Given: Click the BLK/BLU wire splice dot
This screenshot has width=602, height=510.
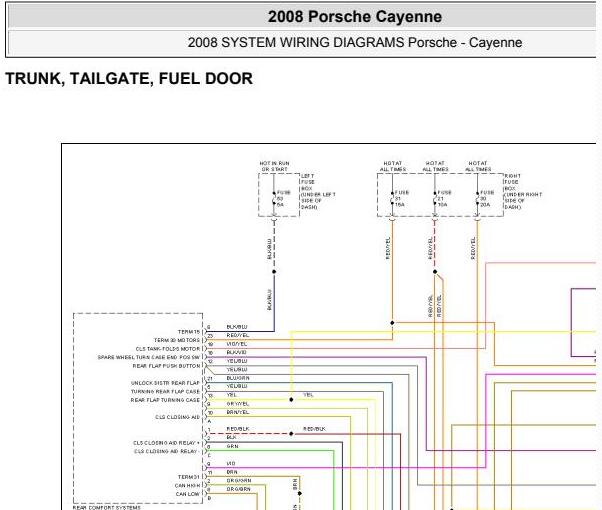Looking at the screenshot, I should [274, 272].
